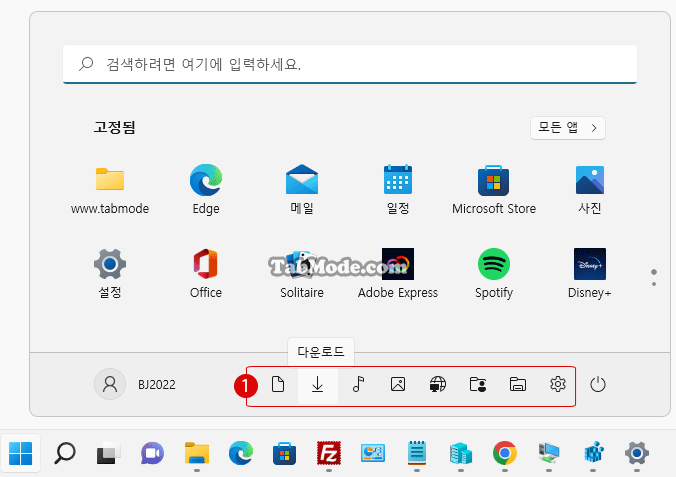Open the Documents folder shortcut icon
The height and width of the screenshot is (477, 676).
(x=278, y=384)
